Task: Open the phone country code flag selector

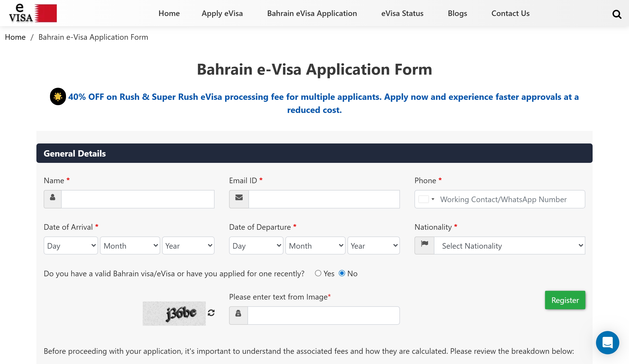Action: [426, 199]
